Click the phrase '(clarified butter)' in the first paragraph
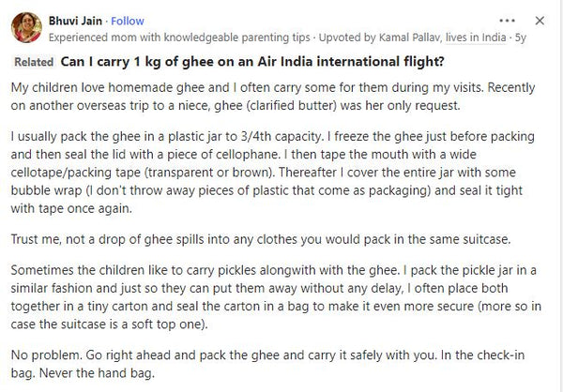The image size is (563, 392). click(309, 104)
